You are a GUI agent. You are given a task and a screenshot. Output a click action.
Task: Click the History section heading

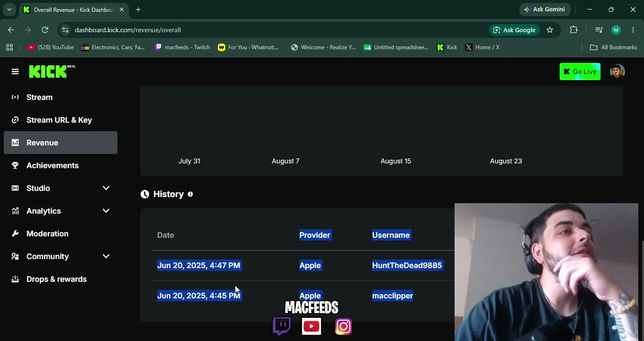point(169,194)
